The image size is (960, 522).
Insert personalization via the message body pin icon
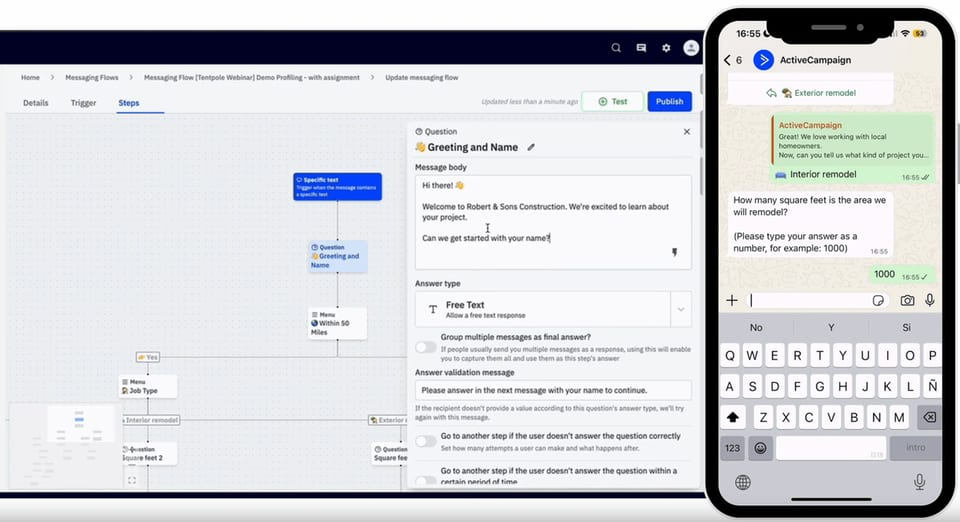pyautogui.click(x=675, y=252)
